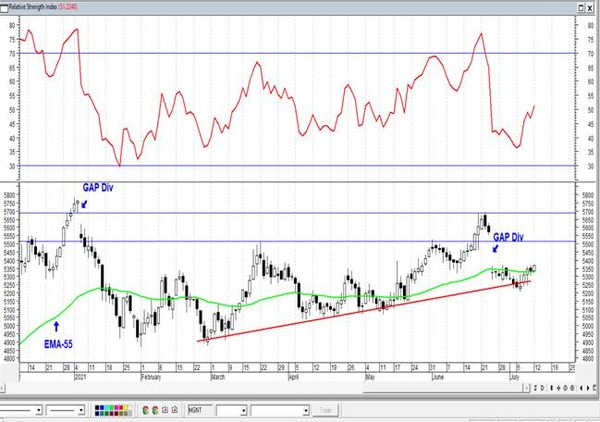The width and height of the screenshot is (600, 422).
Task: Click the crosshair plus icon below the chart
Action: (x=558, y=388)
